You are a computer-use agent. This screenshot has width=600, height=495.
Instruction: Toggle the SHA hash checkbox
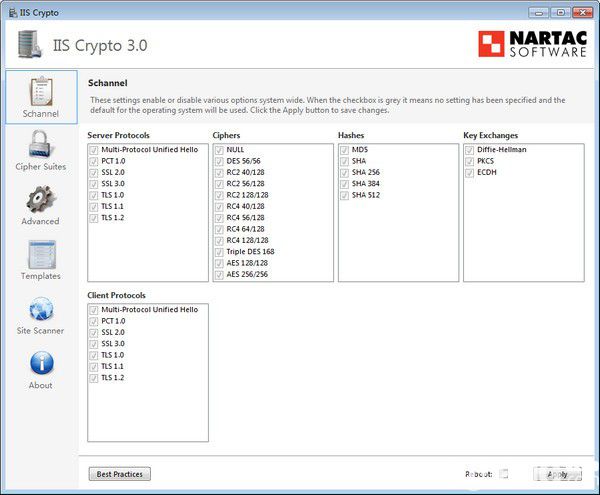(x=344, y=161)
